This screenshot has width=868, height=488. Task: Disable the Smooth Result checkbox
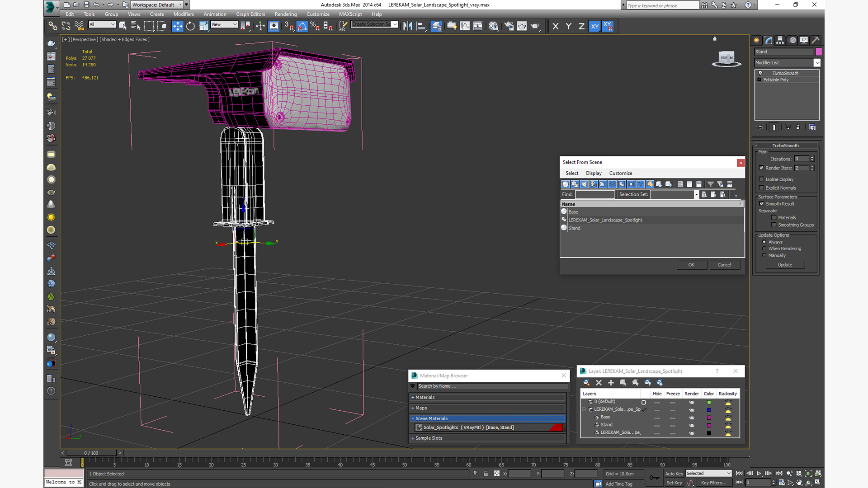coord(762,204)
